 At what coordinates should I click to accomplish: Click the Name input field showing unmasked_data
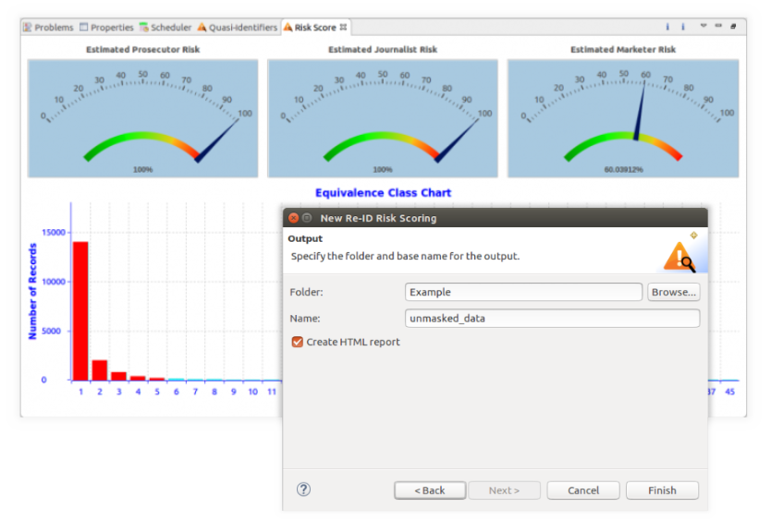552,317
